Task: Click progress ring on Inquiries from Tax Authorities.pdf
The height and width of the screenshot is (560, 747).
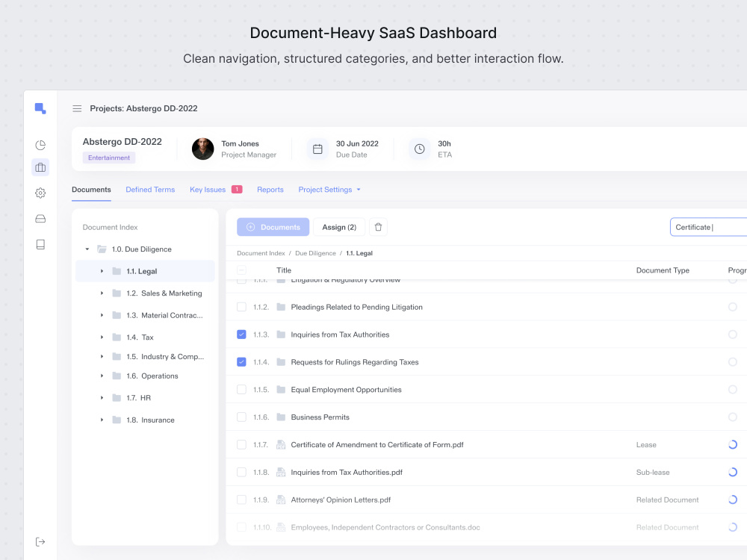Action: (733, 473)
